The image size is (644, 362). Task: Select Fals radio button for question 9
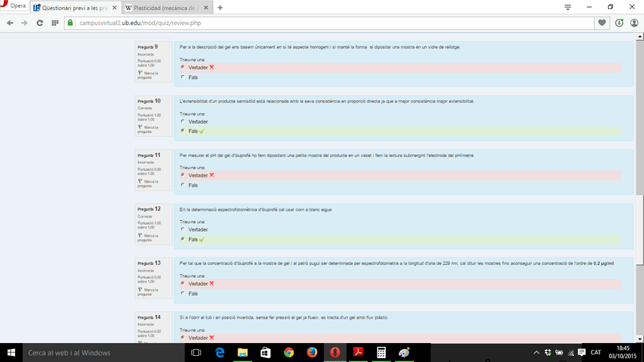coord(183,77)
